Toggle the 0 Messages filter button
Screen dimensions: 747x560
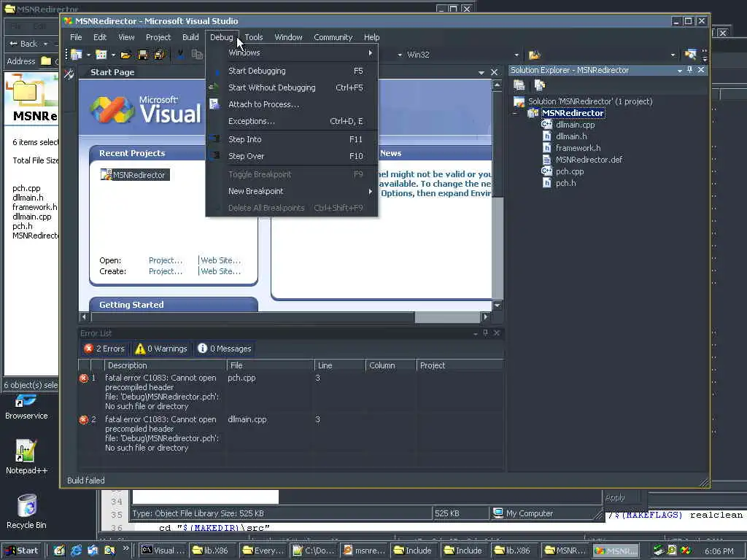click(225, 349)
